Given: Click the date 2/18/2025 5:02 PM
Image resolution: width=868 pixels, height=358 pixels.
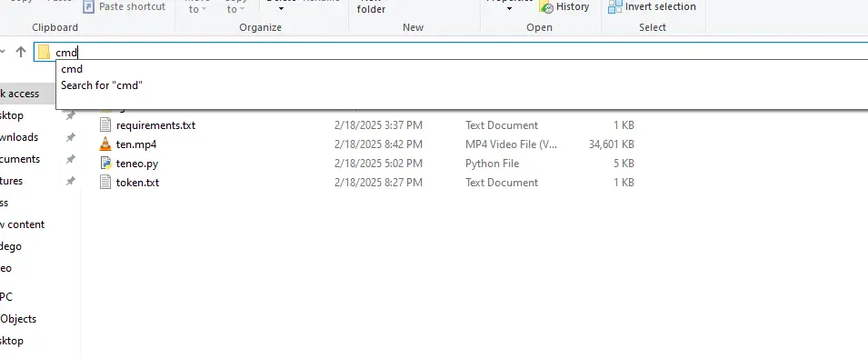Looking at the screenshot, I should (378, 164).
